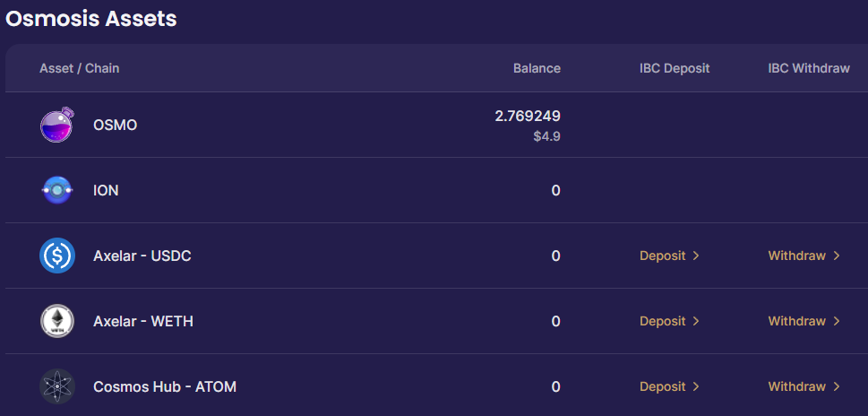Image resolution: width=868 pixels, height=416 pixels.
Task: Click the ION token icon
Action: [x=57, y=190]
